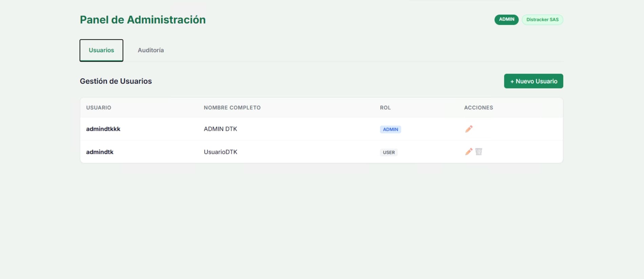Viewport: 644px width, 279px height.
Task: Click the NOMBRE COMPLETO column header
Action: (x=232, y=107)
